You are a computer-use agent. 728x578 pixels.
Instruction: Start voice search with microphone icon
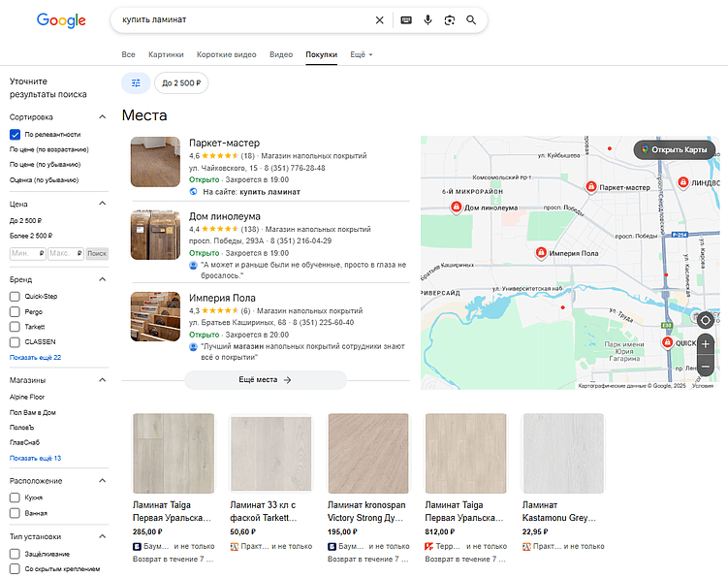427,20
